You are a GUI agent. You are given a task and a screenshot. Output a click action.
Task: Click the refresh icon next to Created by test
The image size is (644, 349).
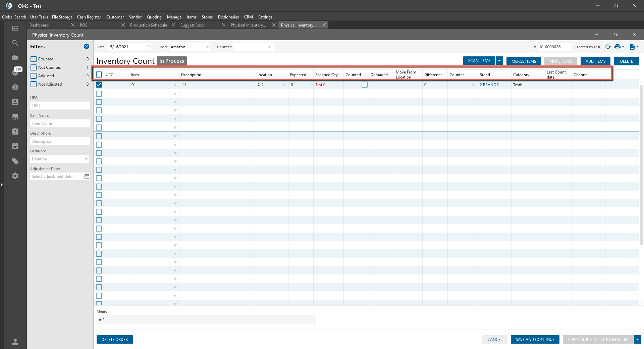[x=607, y=47]
